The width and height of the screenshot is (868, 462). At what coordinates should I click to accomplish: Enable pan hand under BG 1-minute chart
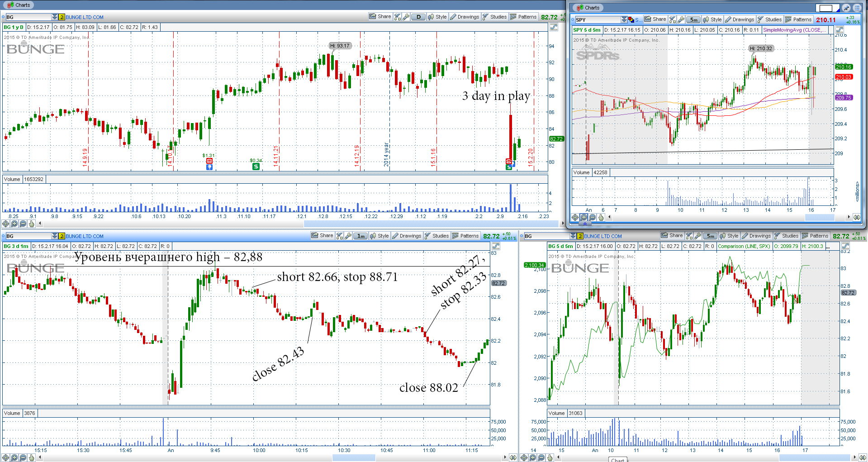pyautogui.click(x=31, y=457)
